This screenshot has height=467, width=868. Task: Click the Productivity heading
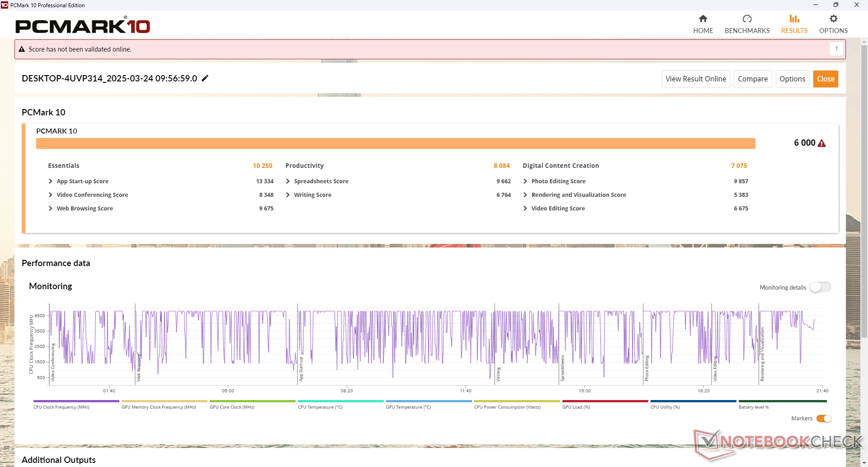tap(305, 166)
